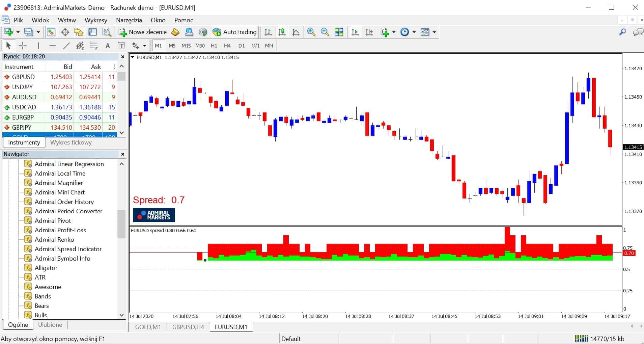Toggle the chart shift
The width and height of the screenshot is (644, 344).
click(369, 32)
